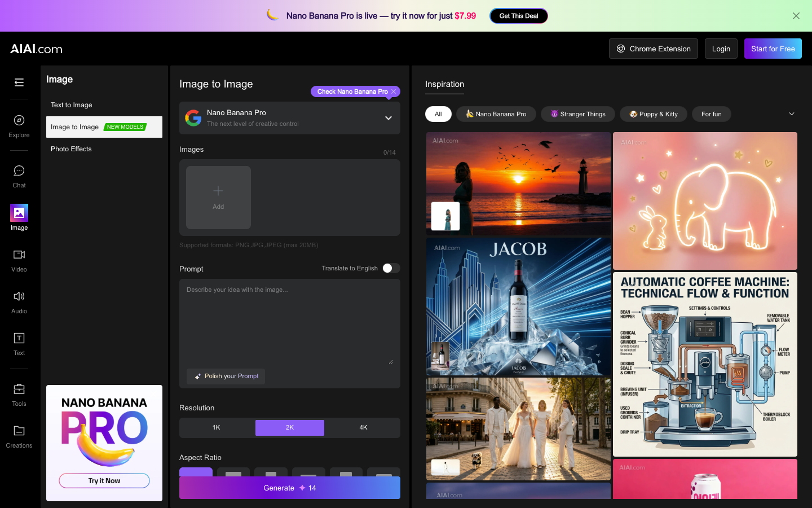This screenshot has height=508, width=812.
Task: Click the Generate button
Action: click(290, 488)
